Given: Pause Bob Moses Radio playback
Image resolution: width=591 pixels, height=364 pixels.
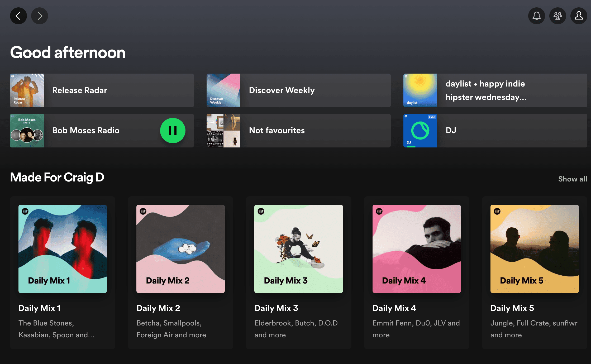Looking at the screenshot, I should [173, 130].
